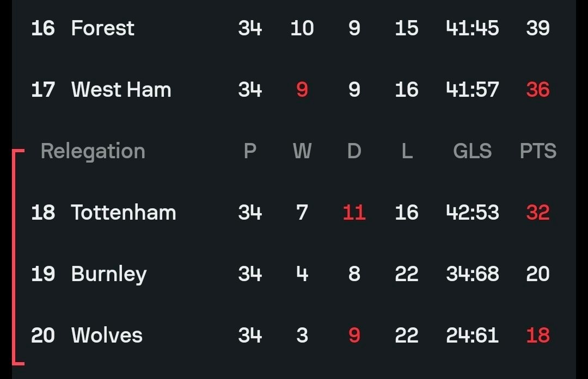This screenshot has height=379, width=588.
Task: Click the W column header
Action: click(x=302, y=151)
